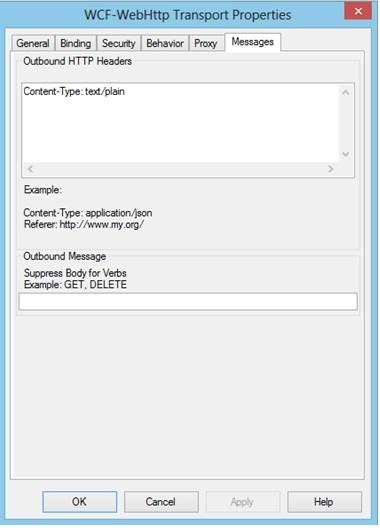Click the 'Outbound HTTP Headers' group label
Viewport: 380px width, 528px height.
[77, 61]
